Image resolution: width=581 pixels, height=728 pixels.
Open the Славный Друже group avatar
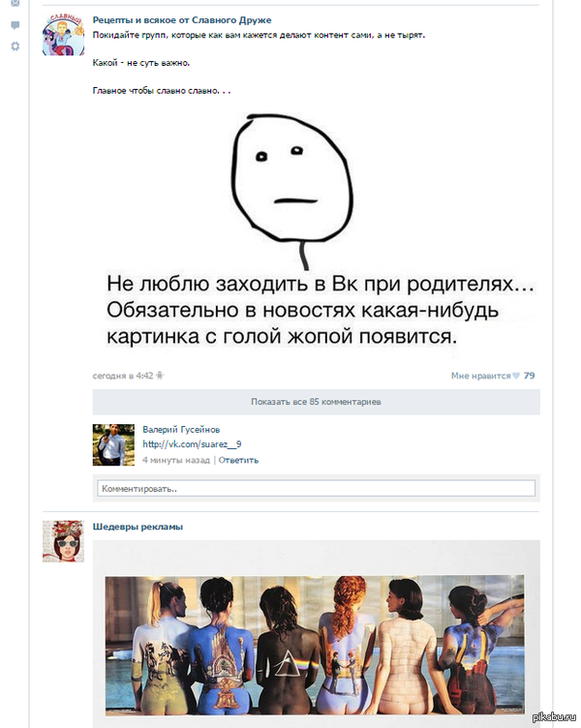click(63, 35)
